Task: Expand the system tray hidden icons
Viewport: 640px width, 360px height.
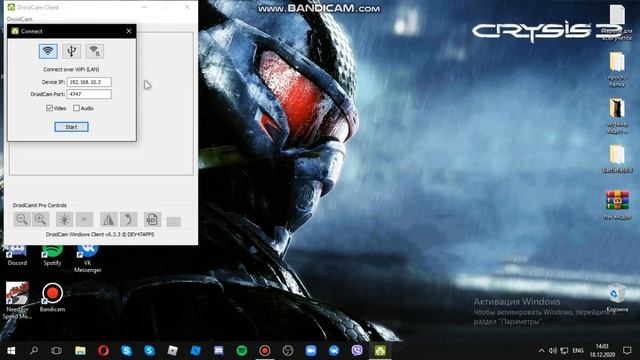Action: pos(541,351)
